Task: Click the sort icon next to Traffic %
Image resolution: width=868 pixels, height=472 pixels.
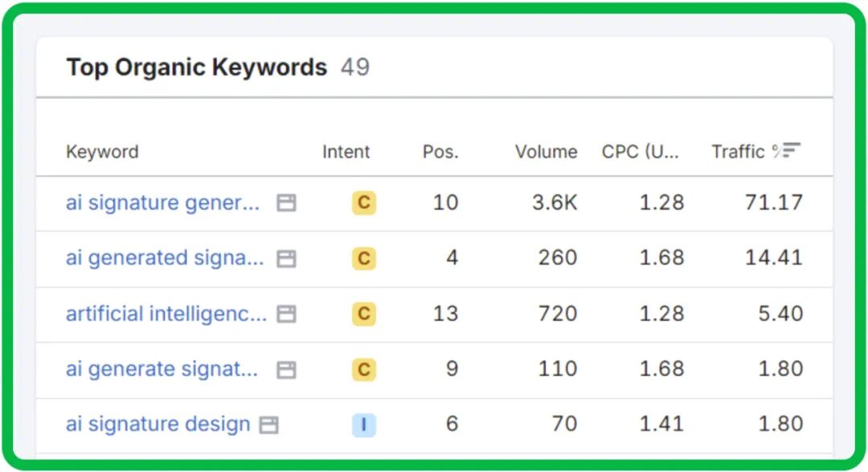Action: click(x=792, y=150)
